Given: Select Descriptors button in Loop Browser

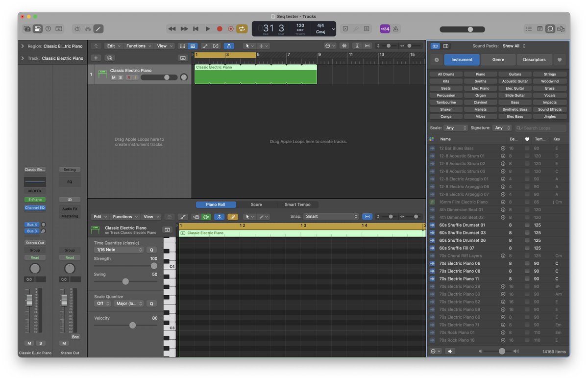Looking at the screenshot, I should [x=534, y=60].
